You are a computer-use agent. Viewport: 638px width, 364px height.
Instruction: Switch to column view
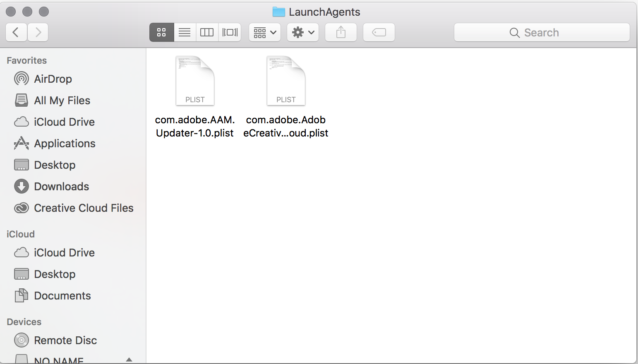207,32
